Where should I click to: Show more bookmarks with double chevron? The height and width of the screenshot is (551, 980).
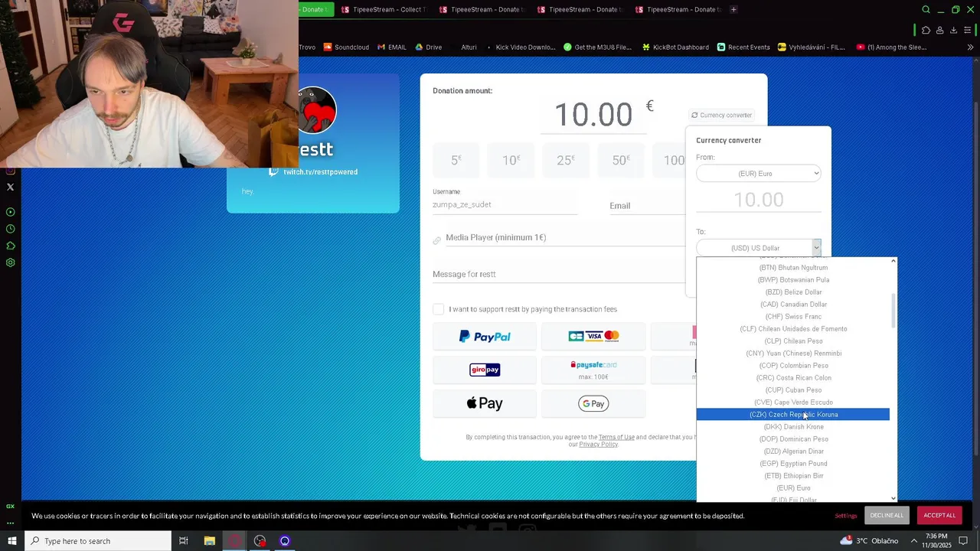tap(970, 47)
